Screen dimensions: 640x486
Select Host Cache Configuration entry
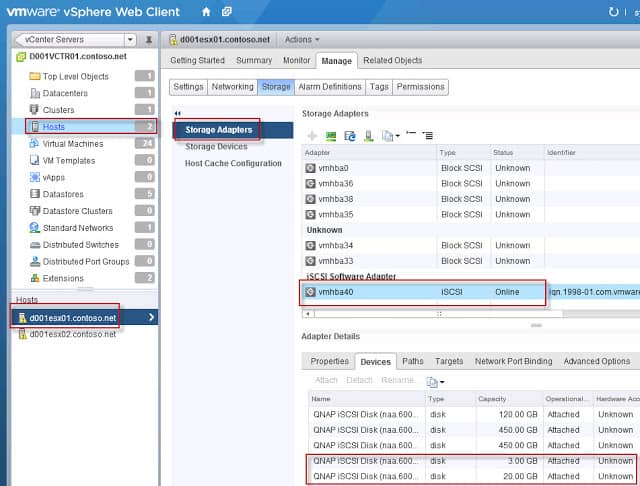(233, 163)
